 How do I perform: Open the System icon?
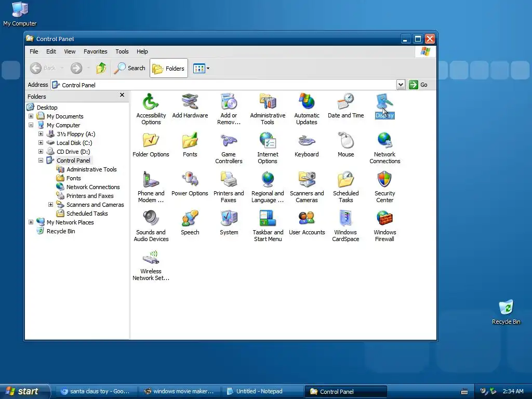(x=229, y=223)
